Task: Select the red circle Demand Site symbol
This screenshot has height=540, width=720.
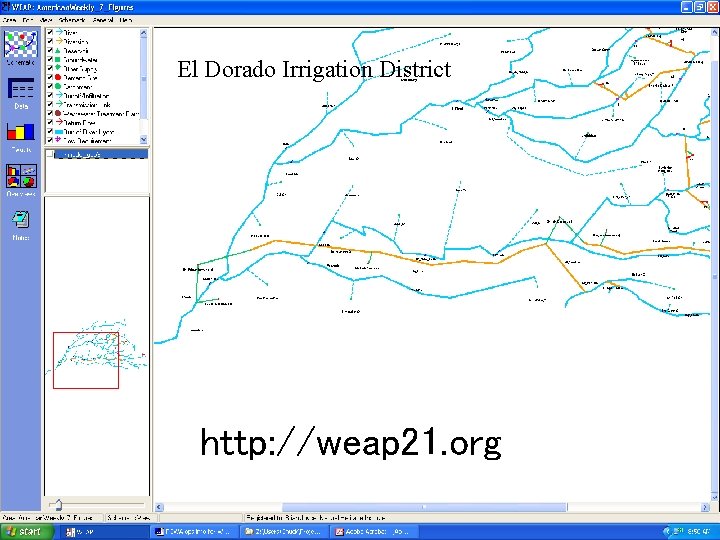Action: tap(58, 77)
